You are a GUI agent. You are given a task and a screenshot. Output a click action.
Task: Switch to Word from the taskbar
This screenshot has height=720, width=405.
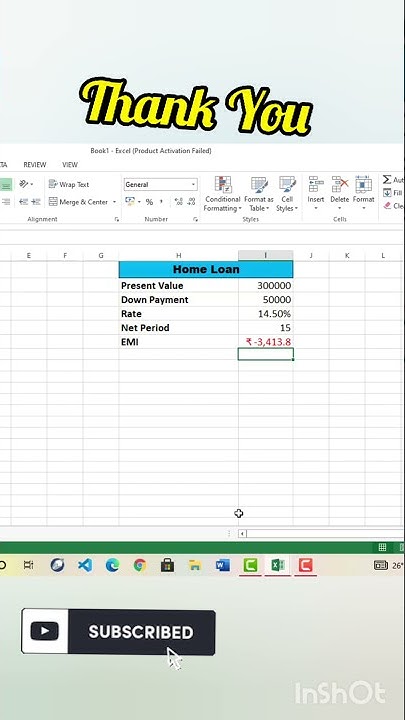tap(223, 565)
